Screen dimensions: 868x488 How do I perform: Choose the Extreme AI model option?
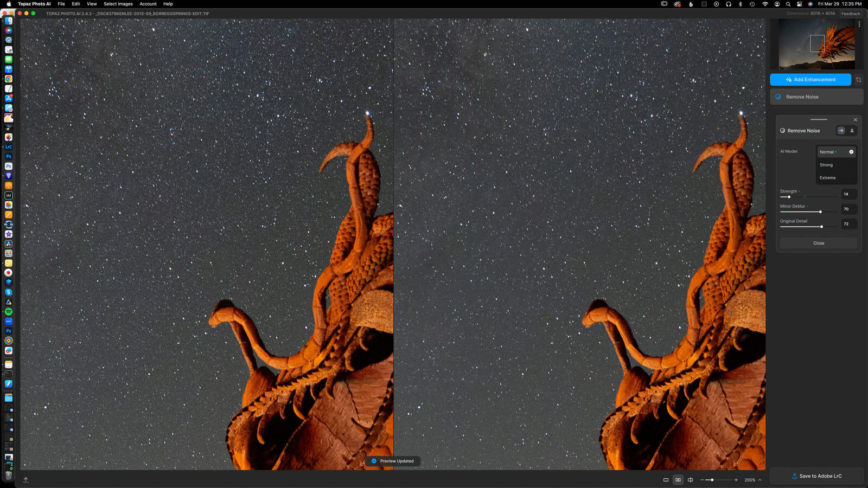coord(828,178)
